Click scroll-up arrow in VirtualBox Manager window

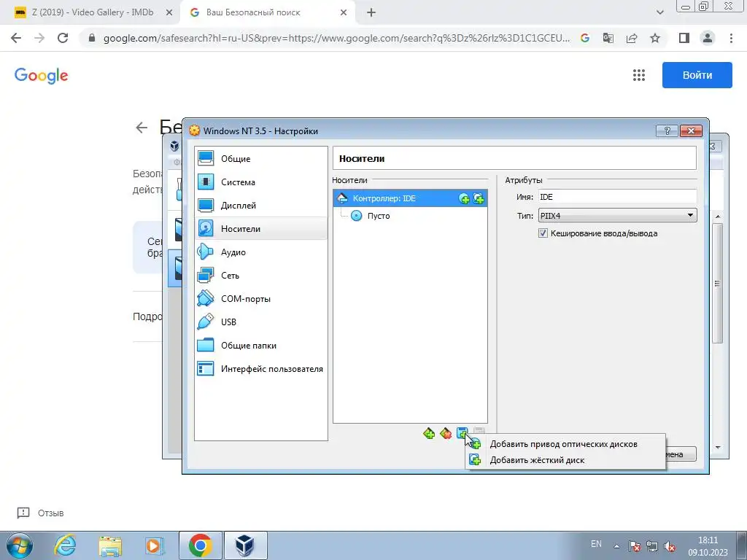click(x=718, y=217)
